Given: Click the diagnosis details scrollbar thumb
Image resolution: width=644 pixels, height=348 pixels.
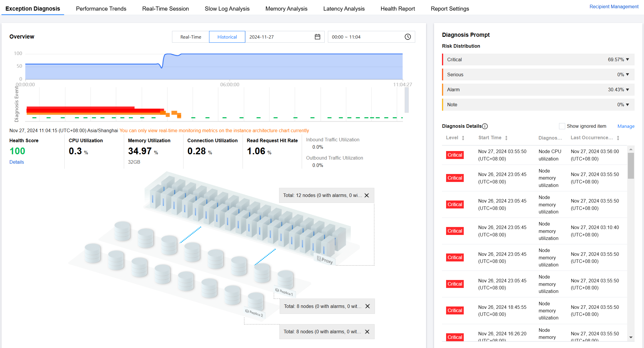Looking at the screenshot, I should (x=631, y=165).
